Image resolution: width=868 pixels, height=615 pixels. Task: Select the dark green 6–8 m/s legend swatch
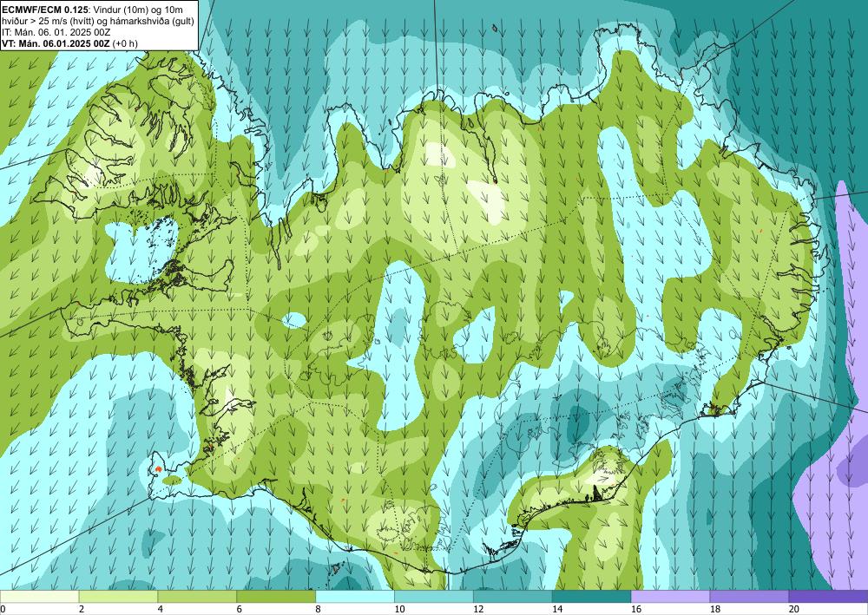pos(276,596)
